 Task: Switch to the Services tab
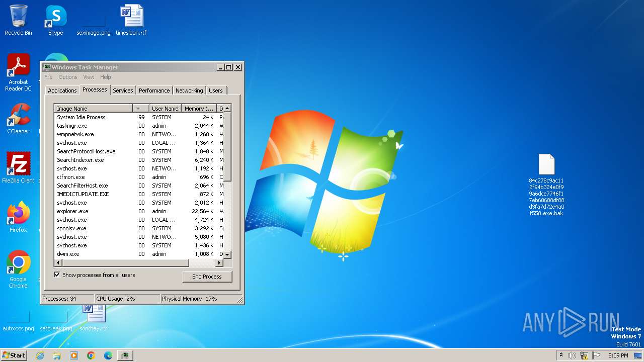click(123, 90)
